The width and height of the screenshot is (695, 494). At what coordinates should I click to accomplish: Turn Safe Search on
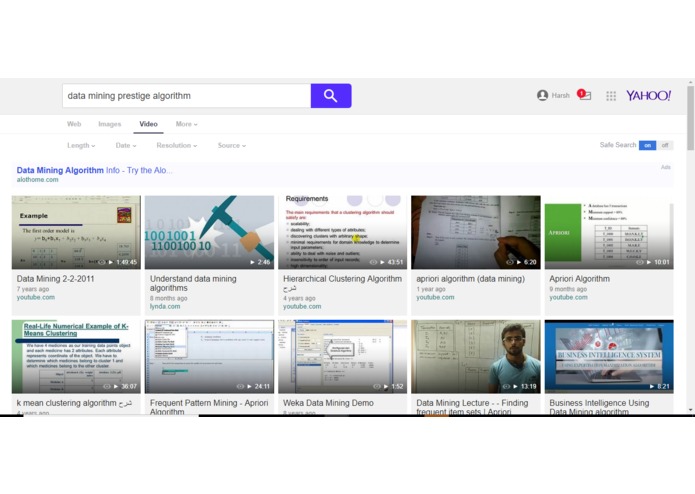pyautogui.click(x=647, y=145)
